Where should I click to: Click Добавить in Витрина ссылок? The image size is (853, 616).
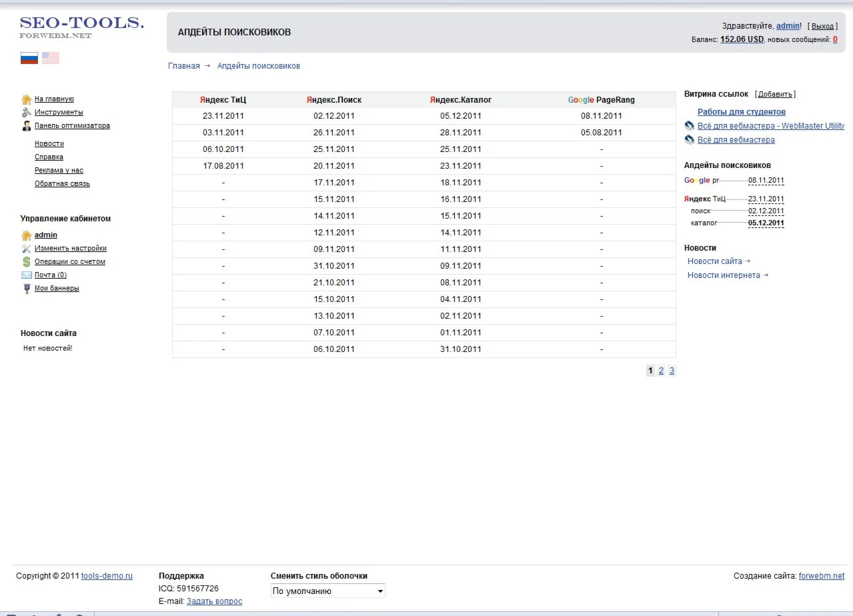(775, 95)
